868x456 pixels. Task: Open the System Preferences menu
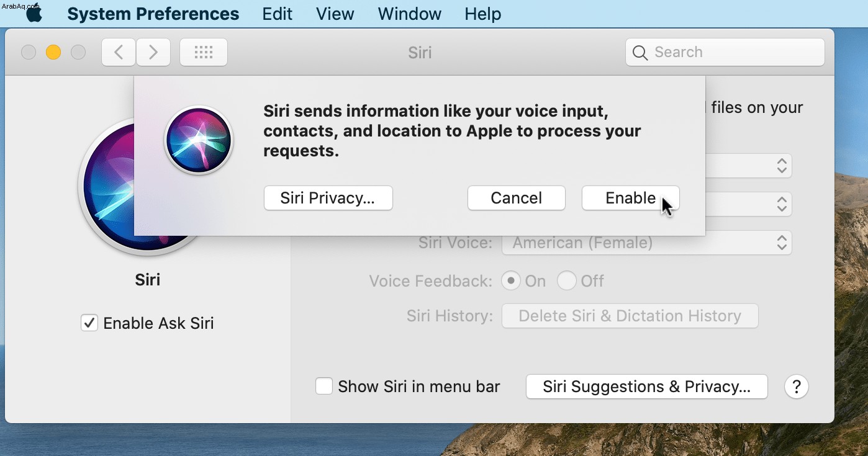click(x=153, y=14)
